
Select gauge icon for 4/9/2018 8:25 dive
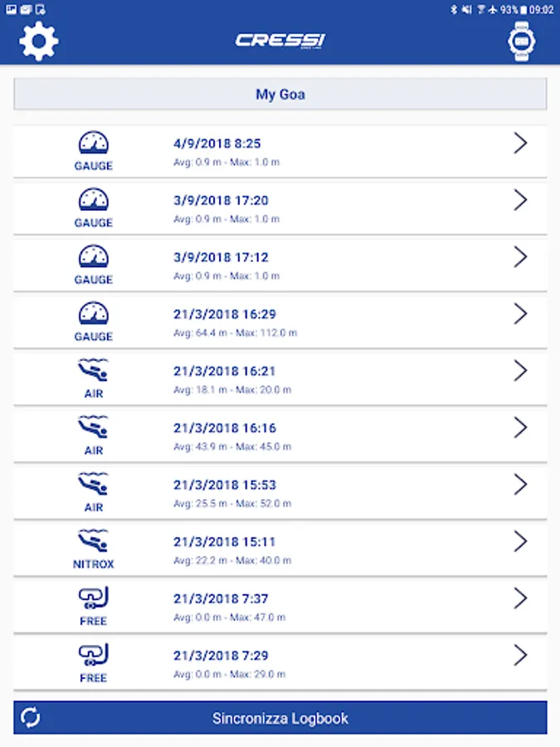pos(93,143)
